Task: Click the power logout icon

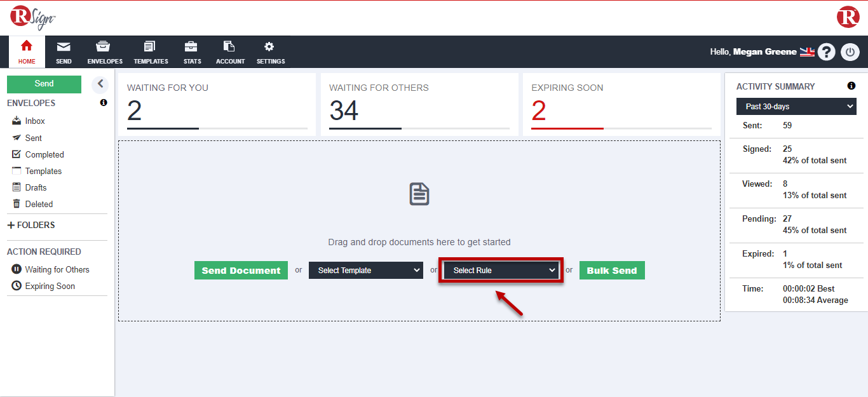Action: tap(850, 52)
